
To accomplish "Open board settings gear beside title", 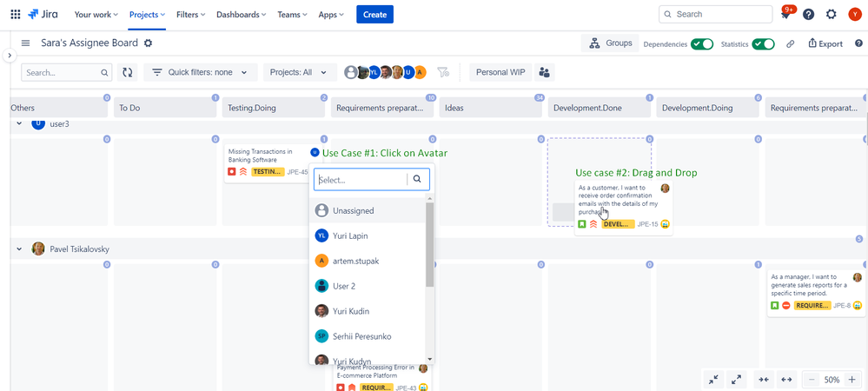I will [x=148, y=43].
